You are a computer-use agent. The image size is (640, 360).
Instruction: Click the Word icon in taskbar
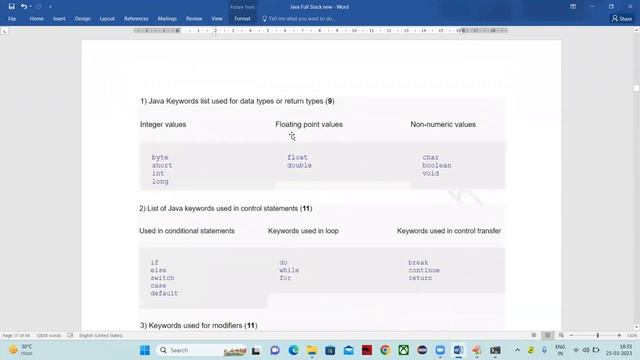458,350
